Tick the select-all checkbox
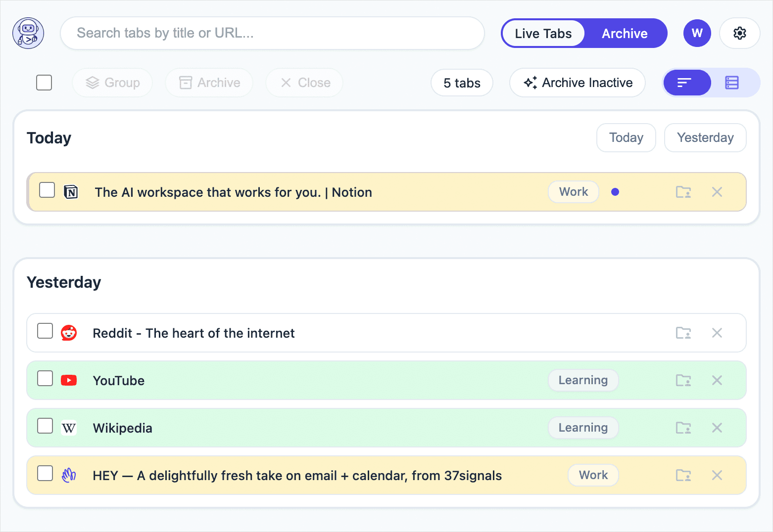Image resolution: width=773 pixels, height=532 pixels. (x=44, y=83)
